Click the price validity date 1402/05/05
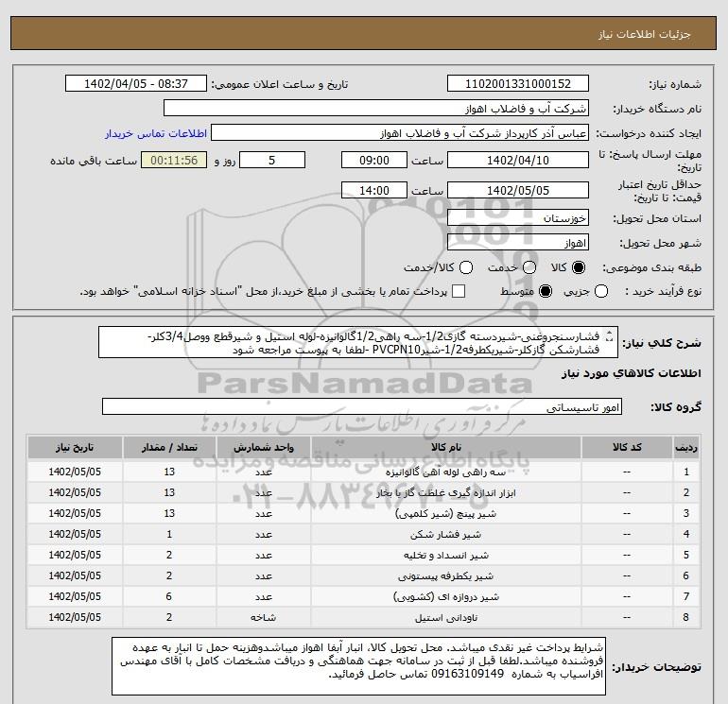 pyautogui.click(x=518, y=190)
